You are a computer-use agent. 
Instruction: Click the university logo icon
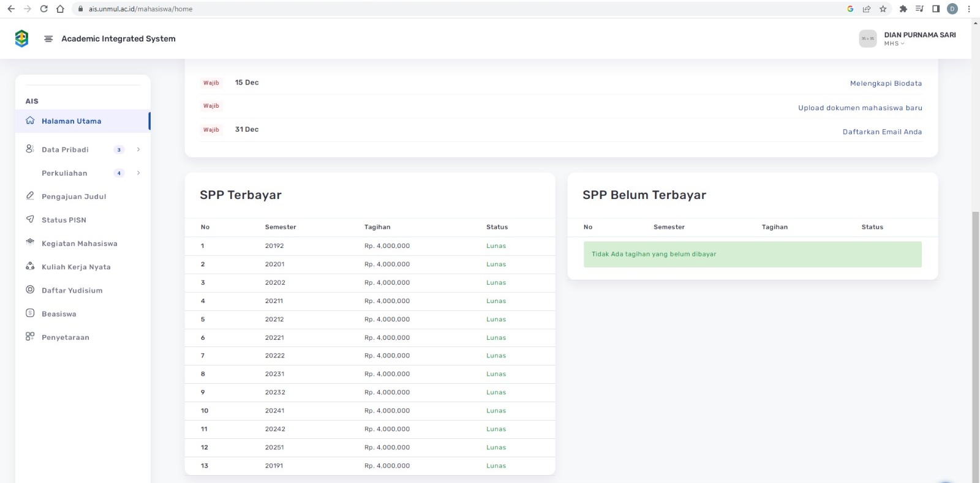[x=21, y=39]
